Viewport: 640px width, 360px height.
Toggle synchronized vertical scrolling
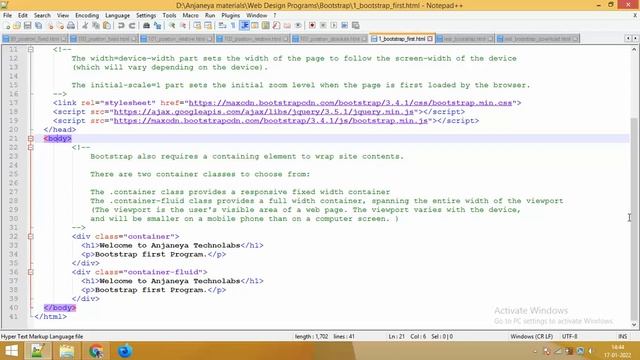point(197,26)
